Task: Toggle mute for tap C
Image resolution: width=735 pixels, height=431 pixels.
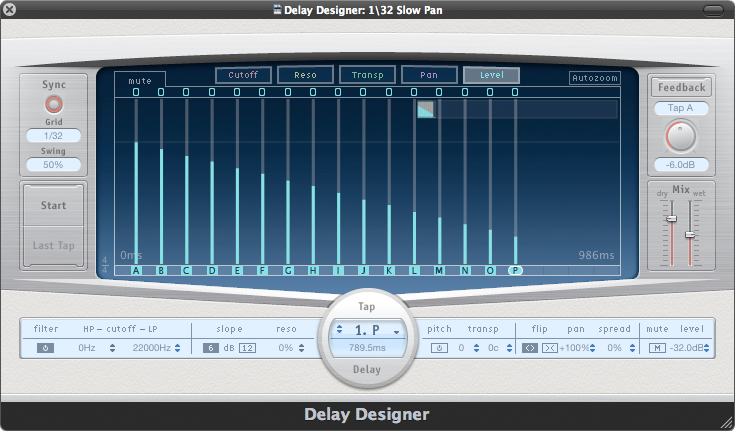Action: tap(186, 92)
